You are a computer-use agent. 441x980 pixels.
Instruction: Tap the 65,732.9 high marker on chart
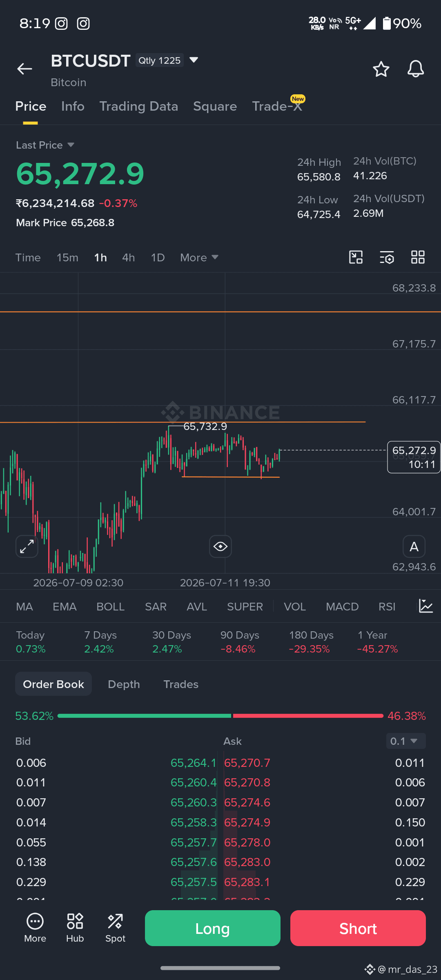point(205,426)
